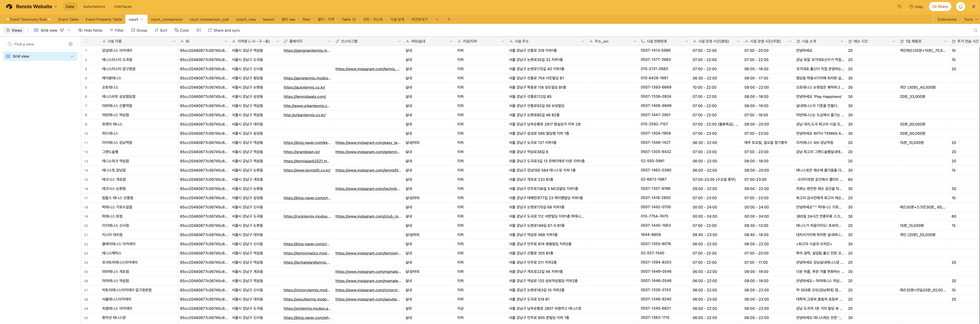Image resolution: width=980 pixels, height=324 pixels.
Task: Click the Airtable logo home icon
Action: click(x=9, y=7)
